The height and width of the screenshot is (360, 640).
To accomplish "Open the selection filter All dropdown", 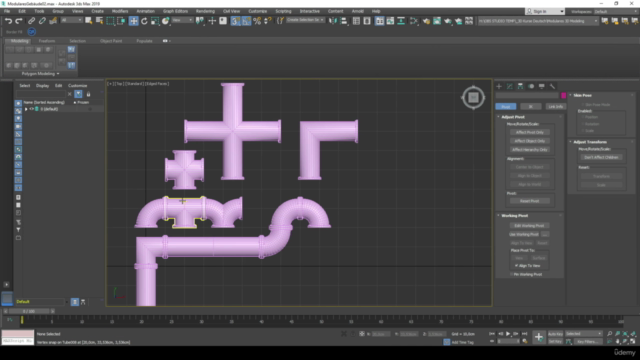I will coord(71,20).
